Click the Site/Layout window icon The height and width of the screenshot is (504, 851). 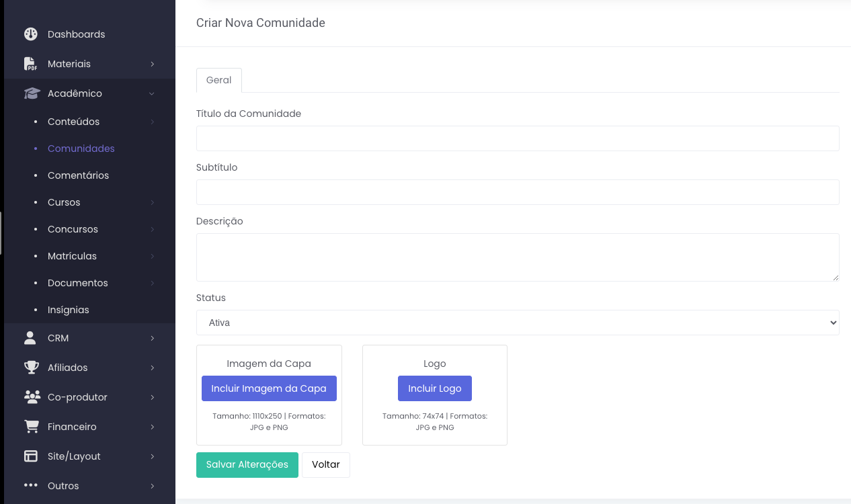(x=31, y=456)
